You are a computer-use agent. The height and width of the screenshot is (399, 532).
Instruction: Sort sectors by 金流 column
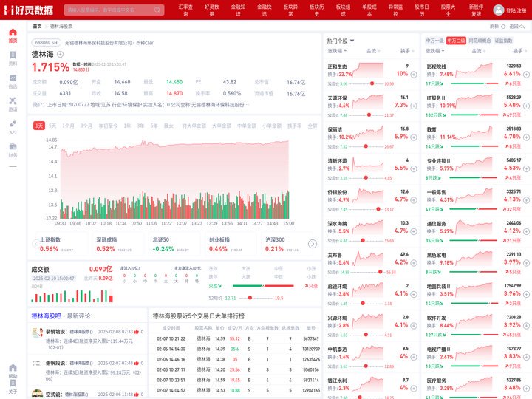(478, 51)
